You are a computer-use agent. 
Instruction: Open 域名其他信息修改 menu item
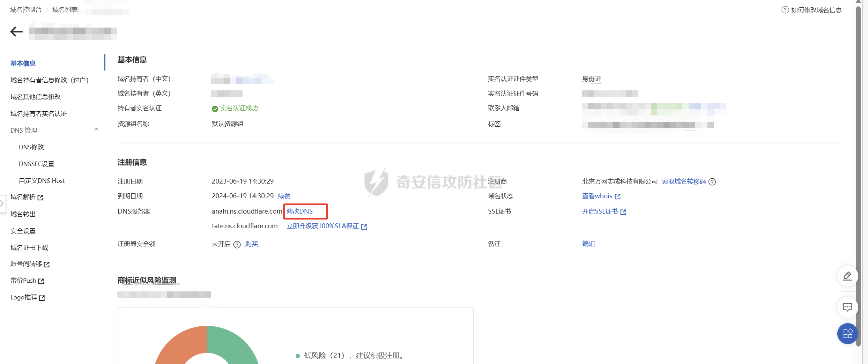(x=36, y=97)
